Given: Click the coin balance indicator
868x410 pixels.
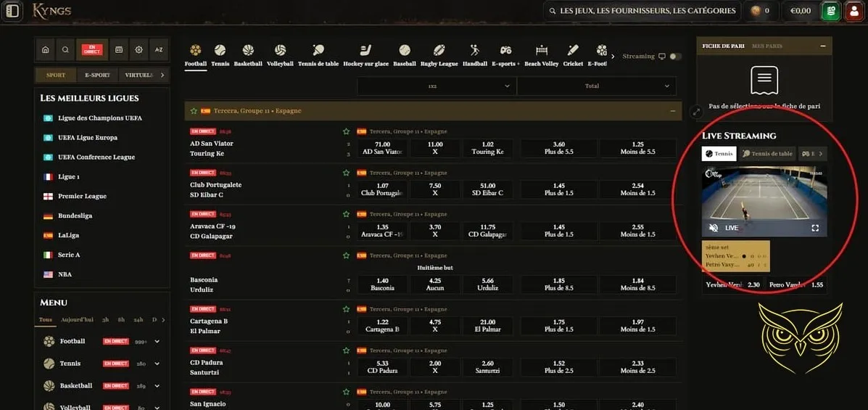Looking at the screenshot, I should 760,11.
